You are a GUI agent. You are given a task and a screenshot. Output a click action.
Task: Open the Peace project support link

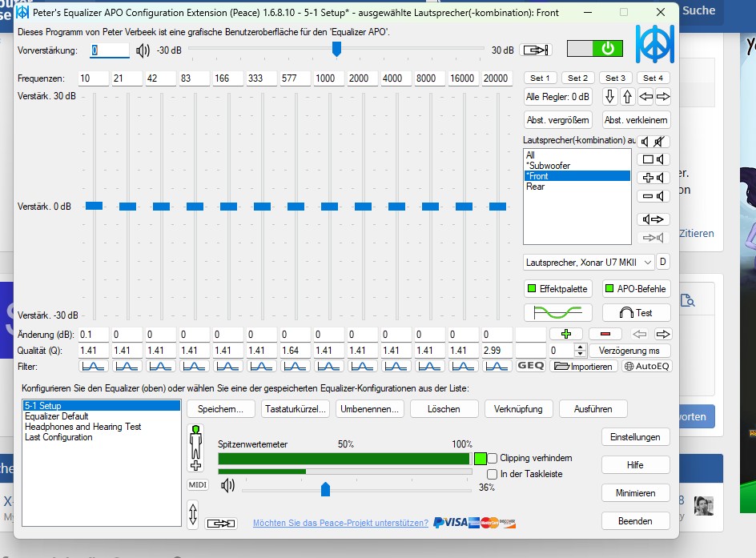click(x=340, y=524)
